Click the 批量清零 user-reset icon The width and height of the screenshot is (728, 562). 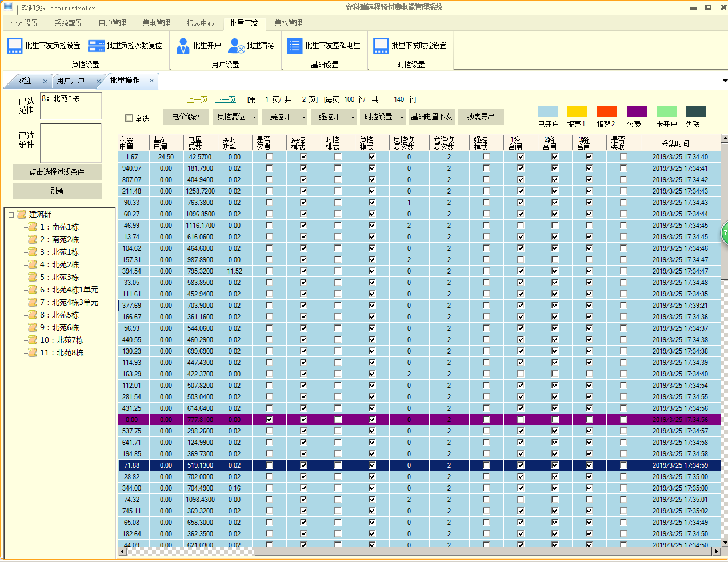(237, 46)
